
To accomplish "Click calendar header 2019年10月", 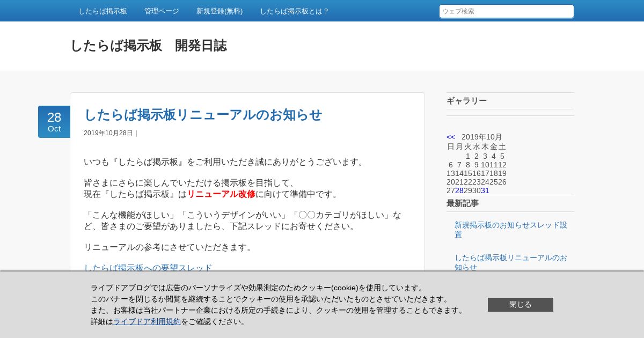I will 482,137.
